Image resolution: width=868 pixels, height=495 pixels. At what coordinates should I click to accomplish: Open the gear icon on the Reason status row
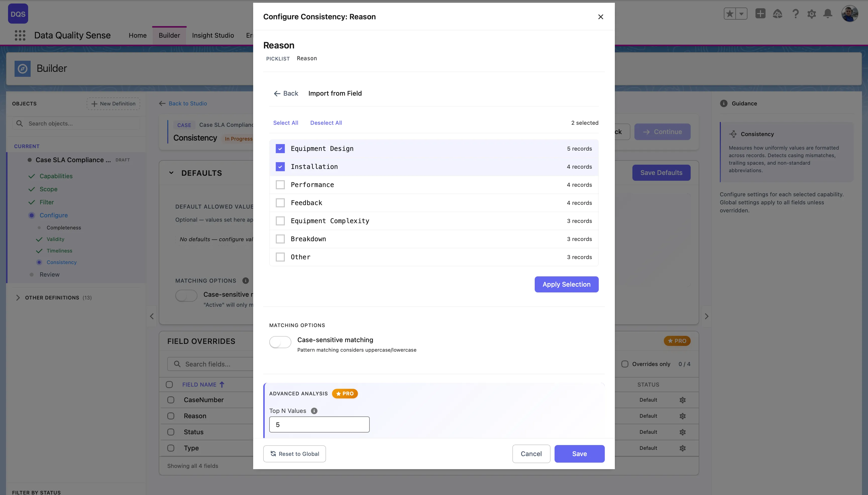click(x=683, y=416)
